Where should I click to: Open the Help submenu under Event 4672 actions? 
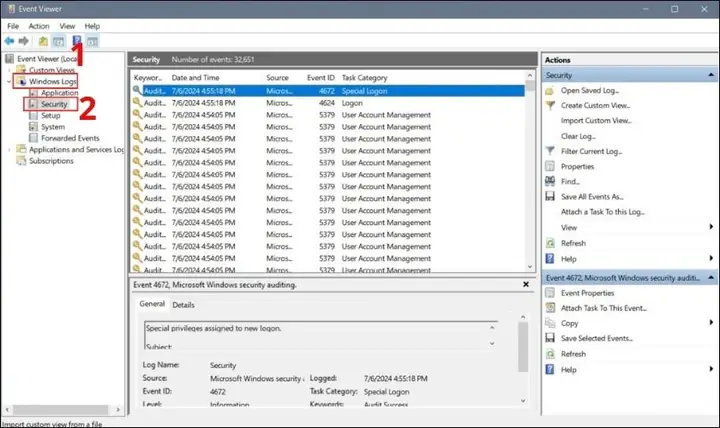pyautogui.click(x=711, y=369)
